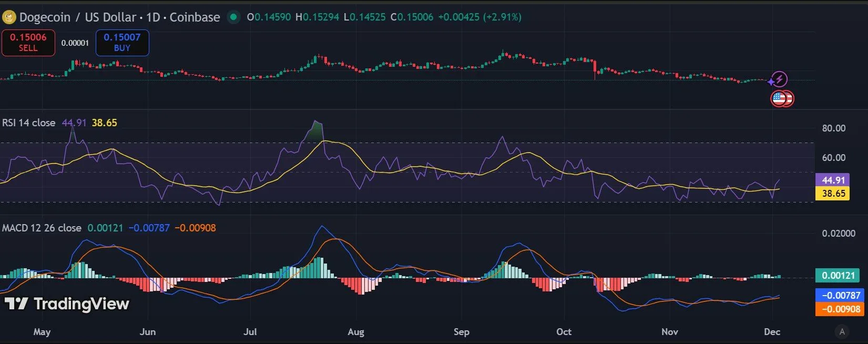Click the 0.00001 spread value
Screen dimensions: 868x344
[x=75, y=43]
